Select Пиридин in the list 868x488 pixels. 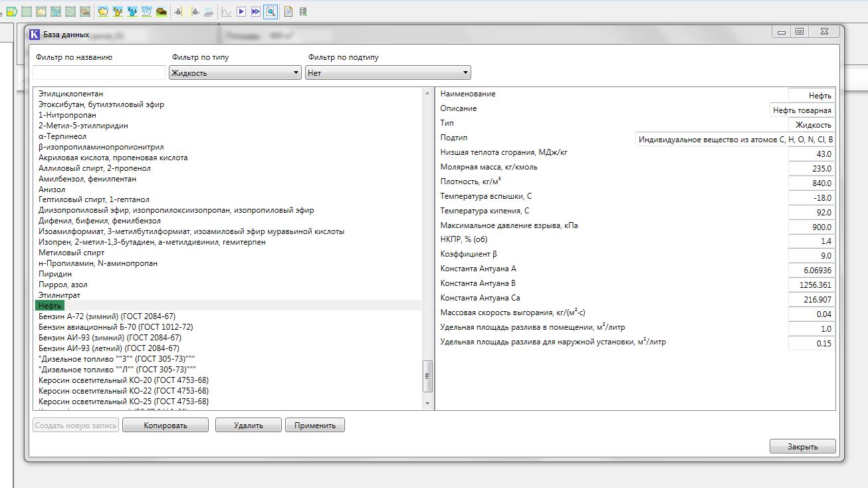pos(54,274)
